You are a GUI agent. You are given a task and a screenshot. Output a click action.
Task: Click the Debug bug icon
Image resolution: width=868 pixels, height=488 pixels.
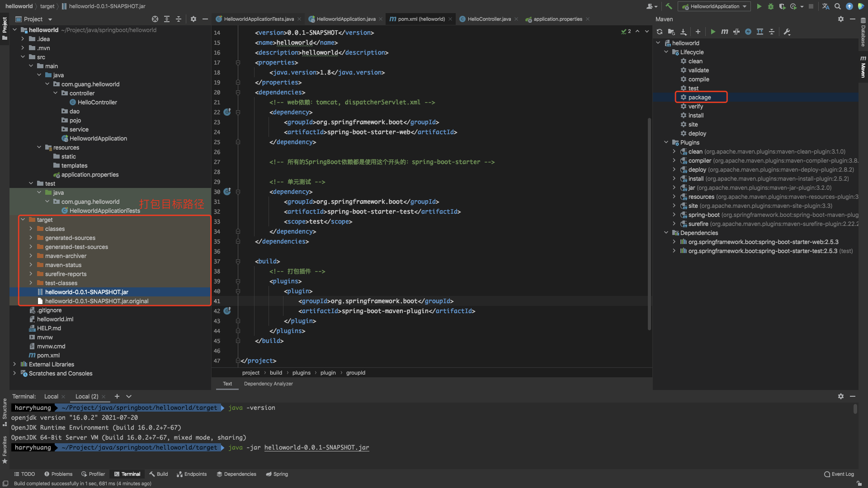[771, 6]
